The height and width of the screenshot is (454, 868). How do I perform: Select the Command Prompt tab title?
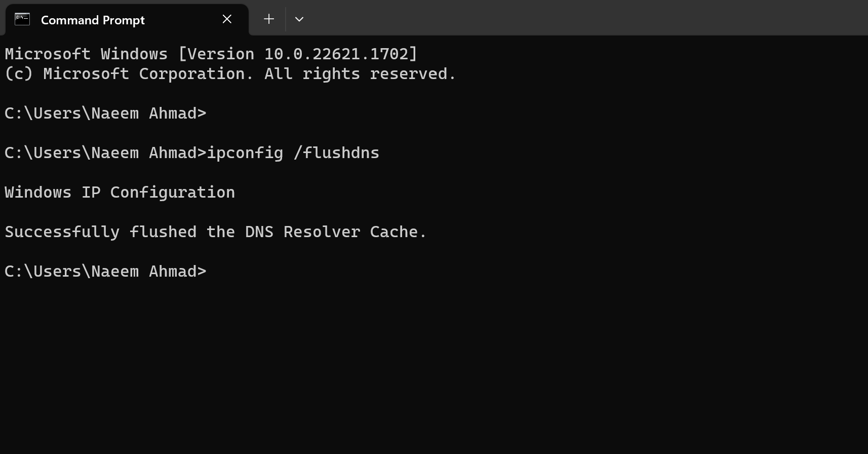pos(93,20)
